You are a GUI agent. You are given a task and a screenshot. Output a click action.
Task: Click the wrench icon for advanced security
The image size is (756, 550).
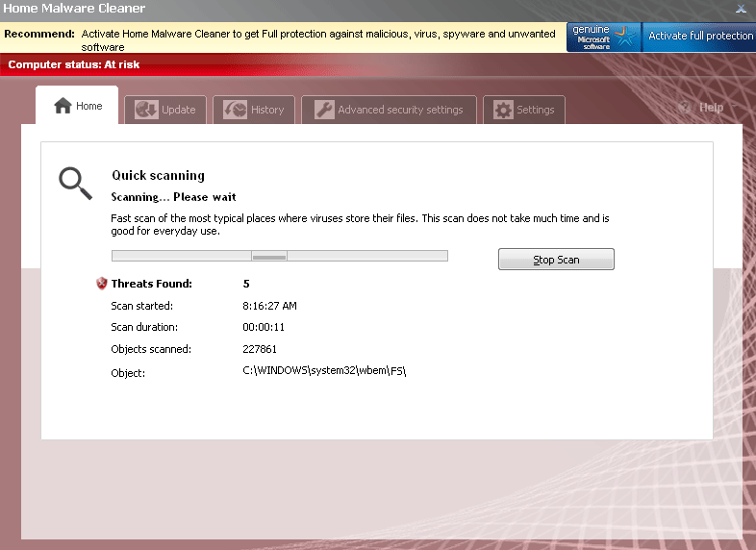(x=323, y=110)
